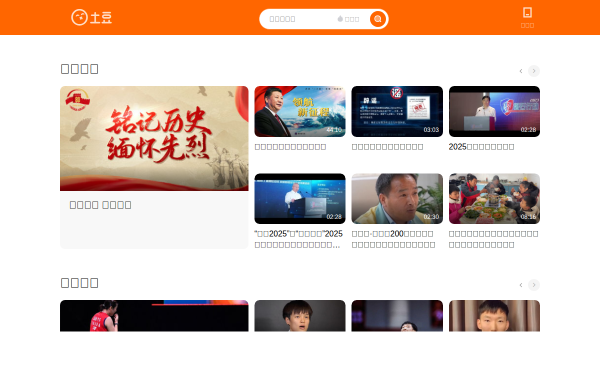Click the title beginning with 2025

[x=481, y=147]
